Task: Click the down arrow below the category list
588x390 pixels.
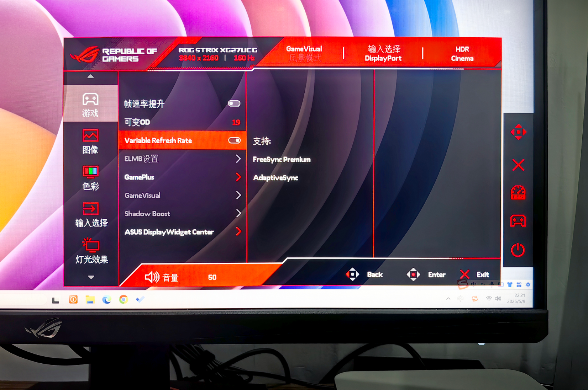Action: 91,277
